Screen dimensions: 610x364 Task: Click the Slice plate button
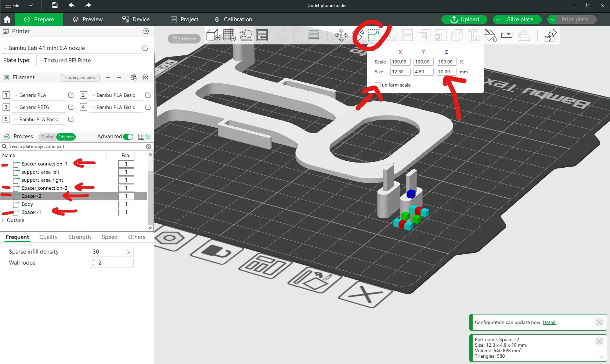tap(520, 19)
